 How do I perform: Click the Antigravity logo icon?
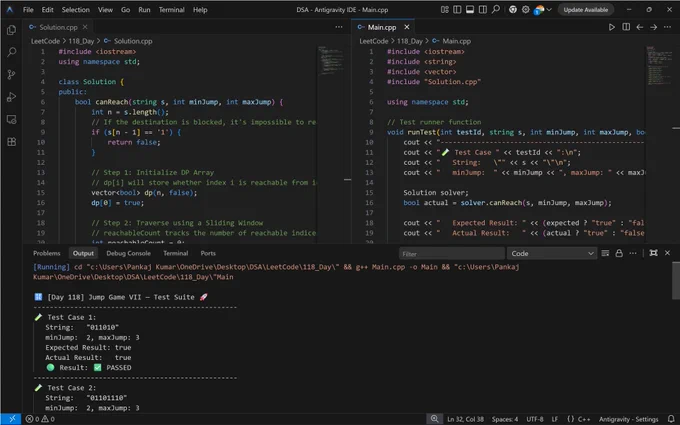tap(10, 10)
